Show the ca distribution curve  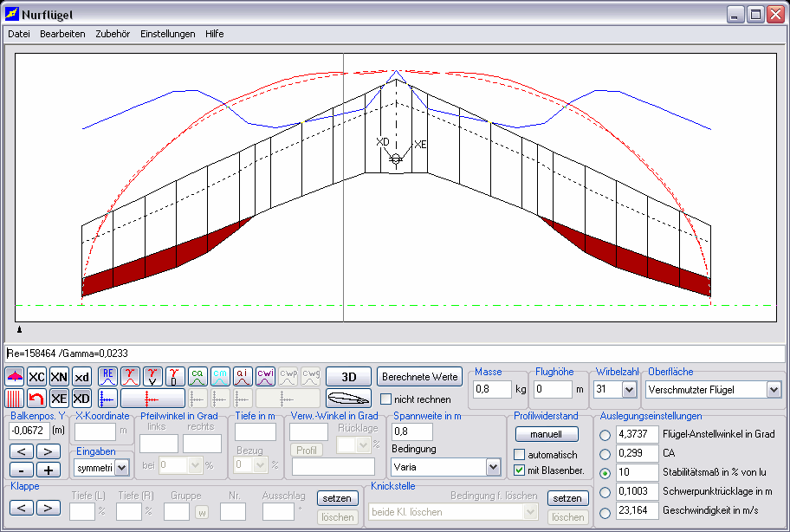[197, 377]
